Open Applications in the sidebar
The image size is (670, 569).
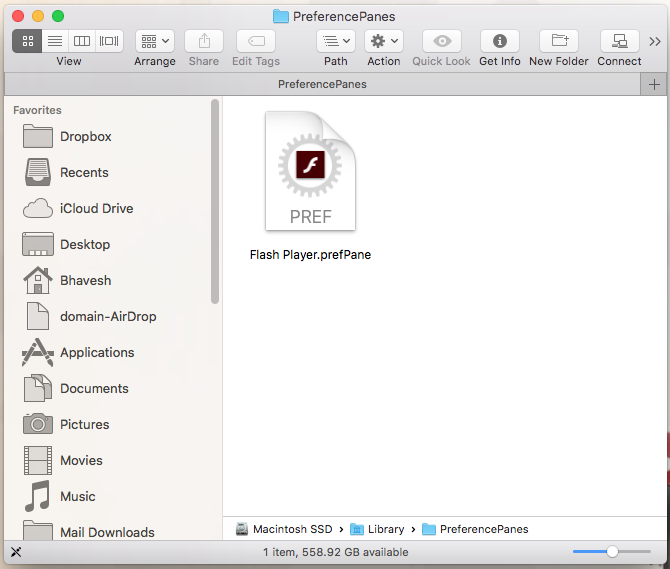115,352
